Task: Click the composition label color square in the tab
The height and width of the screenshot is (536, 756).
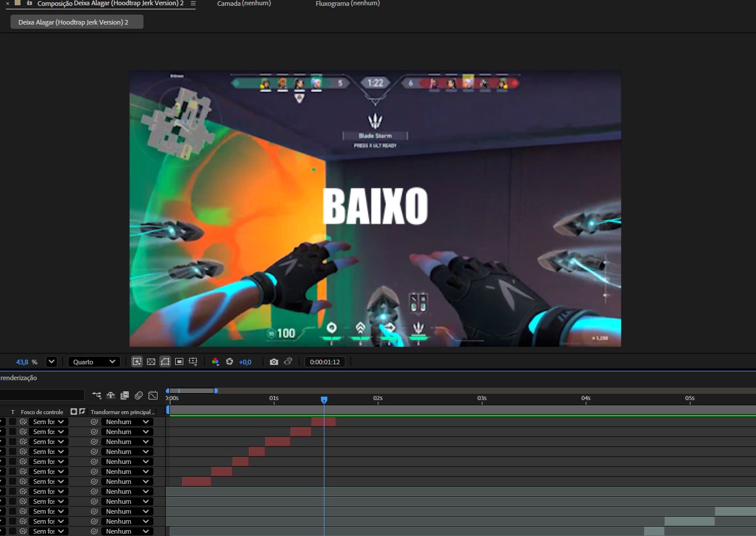Action: pos(18,4)
